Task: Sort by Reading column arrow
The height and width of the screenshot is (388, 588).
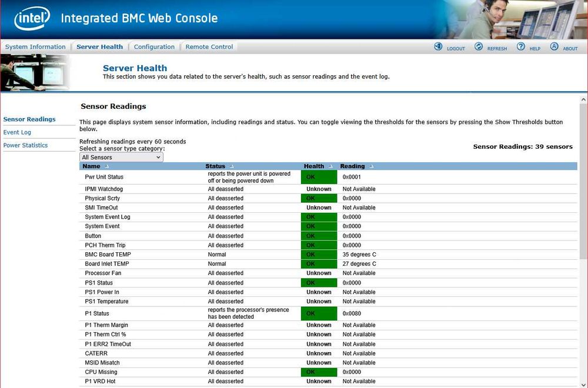Action: pos(371,166)
